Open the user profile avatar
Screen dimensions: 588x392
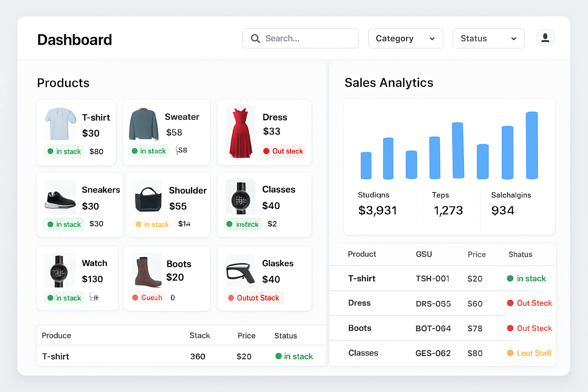[545, 38]
